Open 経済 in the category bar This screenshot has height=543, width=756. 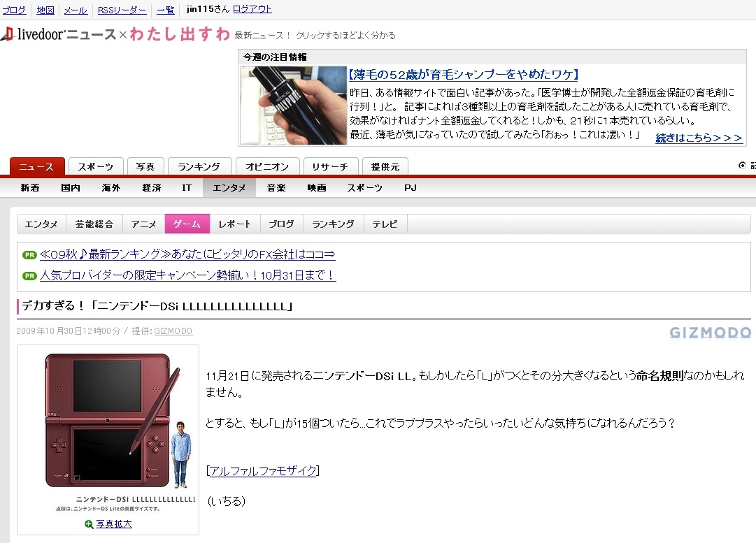point(151,188)
